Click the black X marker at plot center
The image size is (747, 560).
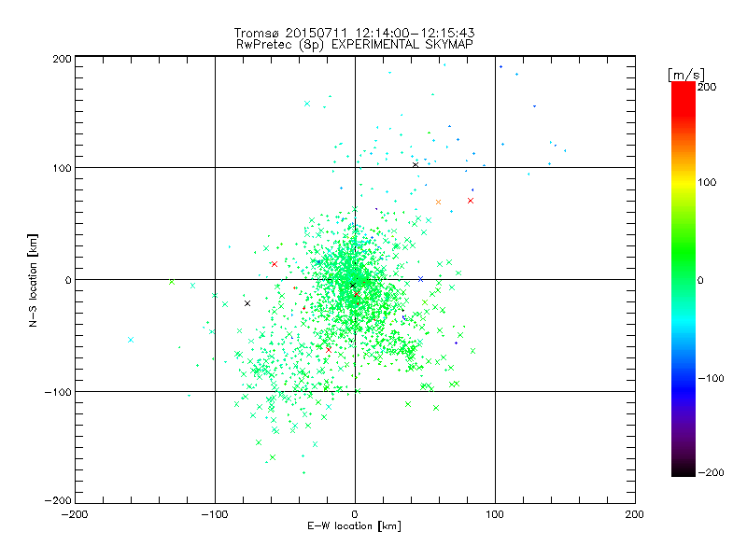point(353,286)
